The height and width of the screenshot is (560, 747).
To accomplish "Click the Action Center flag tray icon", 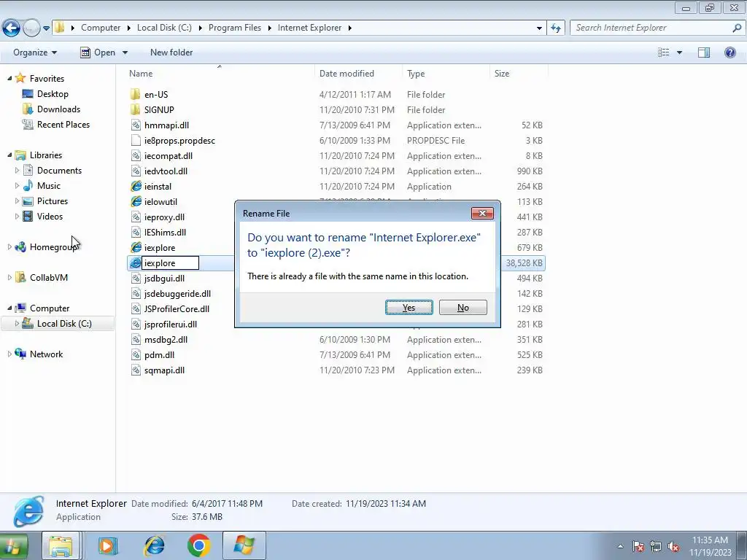I will click(x=638, y=546).
